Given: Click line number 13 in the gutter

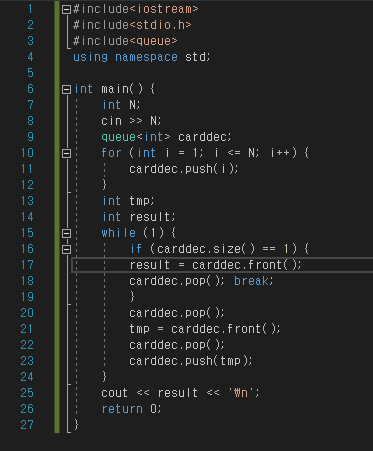Looking at the screenshot, I should (27, 201).
